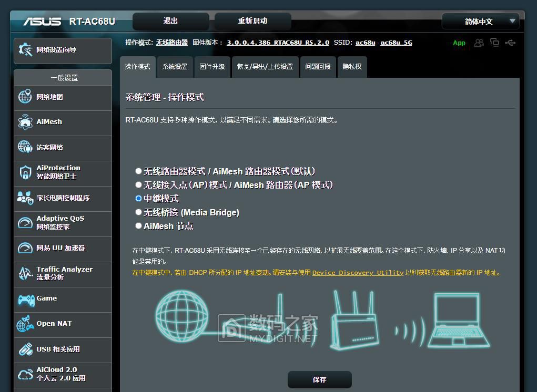The height and width of the screenshot is (392, 537).
Task: Open AiProtection shield icon
Action: click(25, 172)
